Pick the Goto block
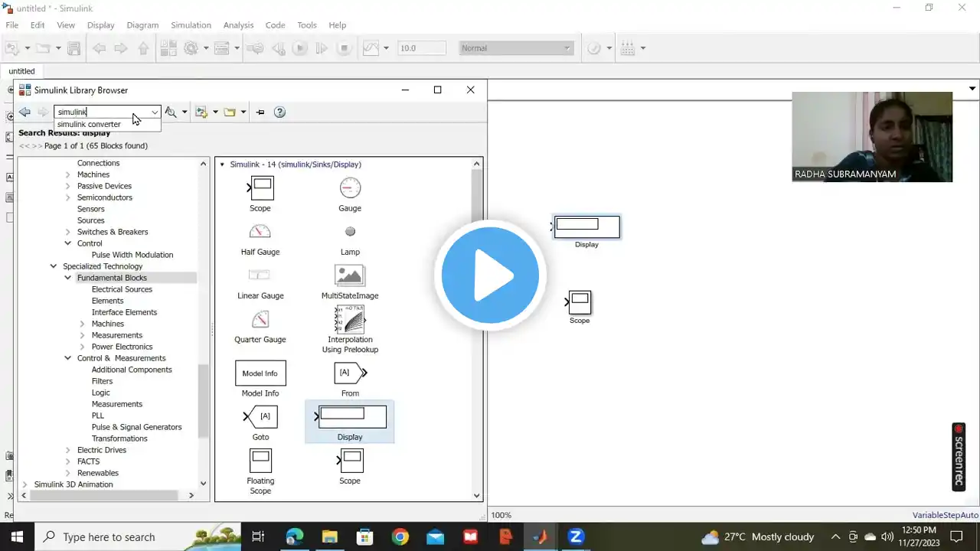This screenshot has width=980, height=551. click(x=260, y=423)
